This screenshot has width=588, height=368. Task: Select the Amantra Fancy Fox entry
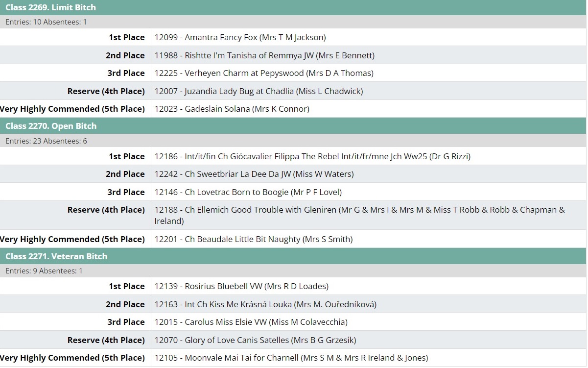(x=240, y=37)
